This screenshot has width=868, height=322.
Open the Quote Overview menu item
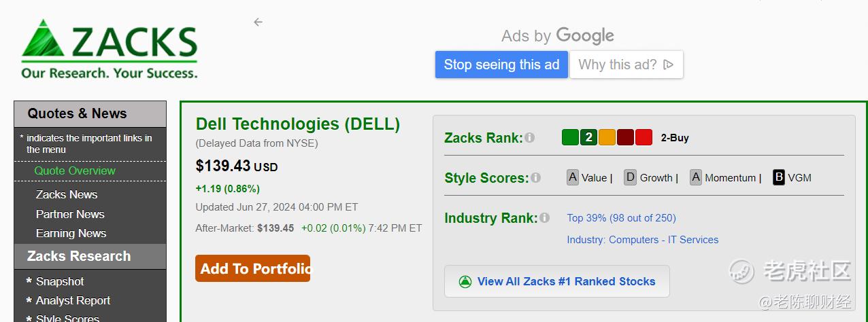[x=75, y=171]
